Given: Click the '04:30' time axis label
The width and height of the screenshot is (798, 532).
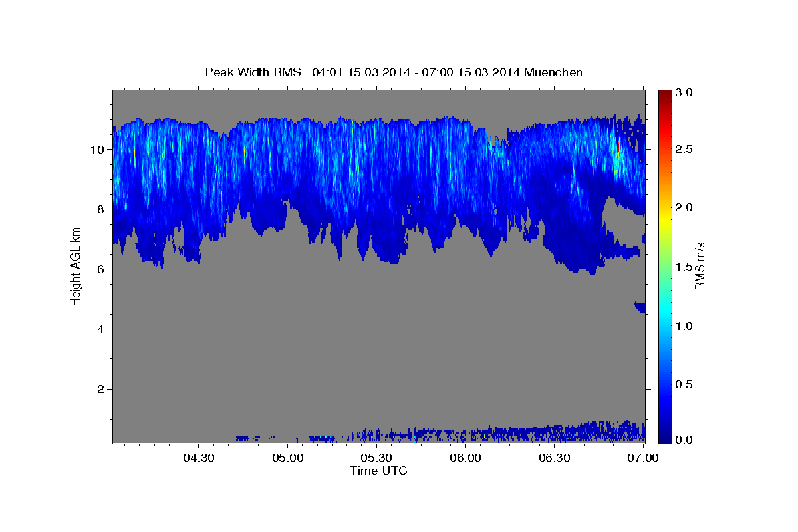Looking at the screenshot, I should point(198,458).
